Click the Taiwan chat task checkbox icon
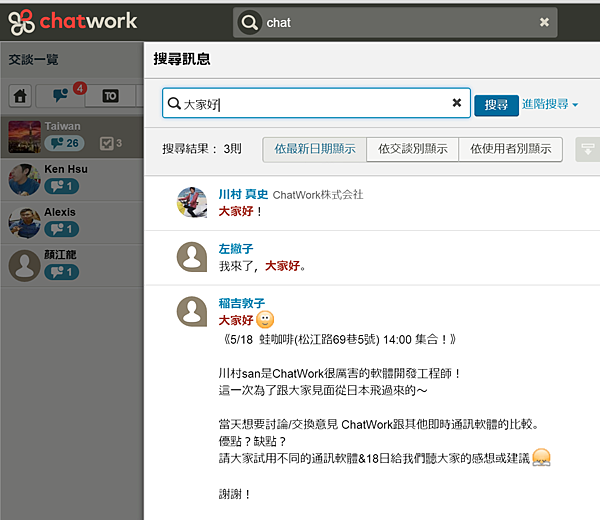The width and height of the screenshot is (600, 520). (106, 143)
